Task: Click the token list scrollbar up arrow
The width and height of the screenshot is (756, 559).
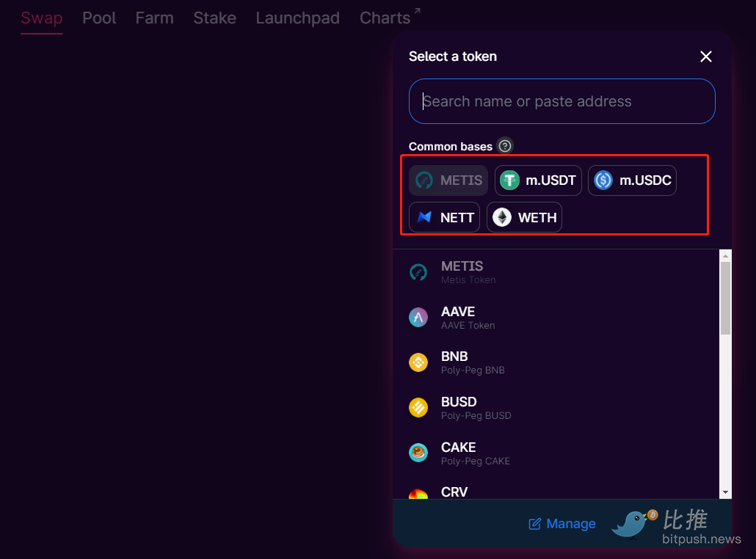Action: point(725,256)
